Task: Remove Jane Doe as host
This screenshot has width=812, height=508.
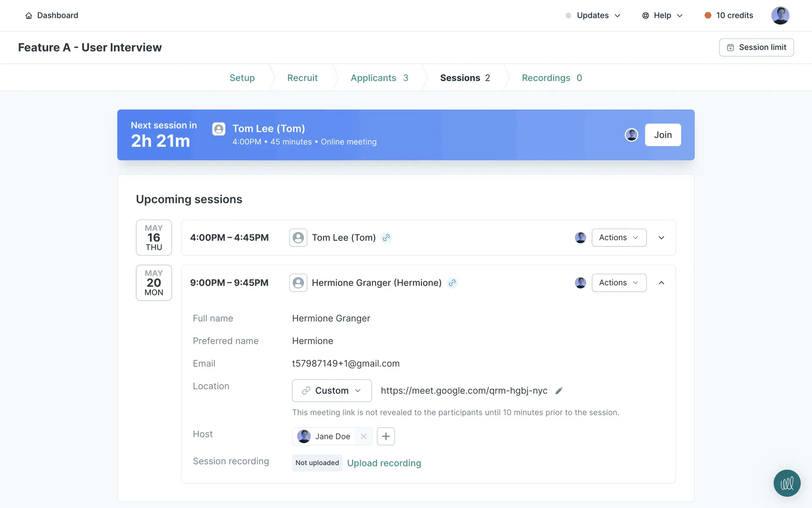Action: 364,436
